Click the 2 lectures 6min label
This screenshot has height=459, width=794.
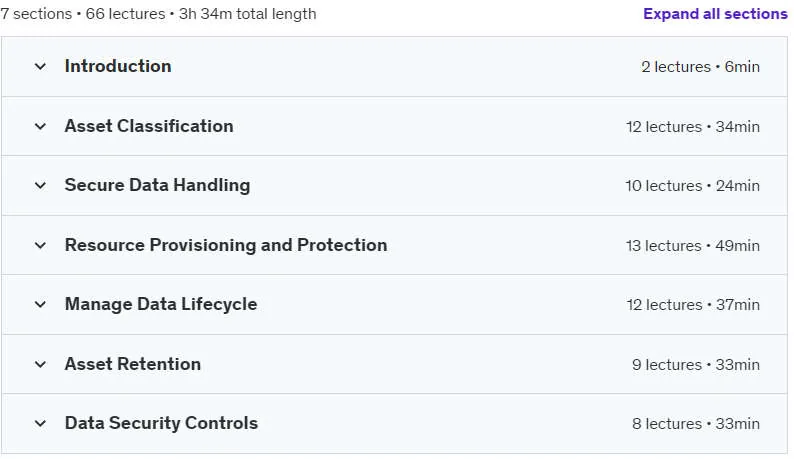tap(700, 67)
